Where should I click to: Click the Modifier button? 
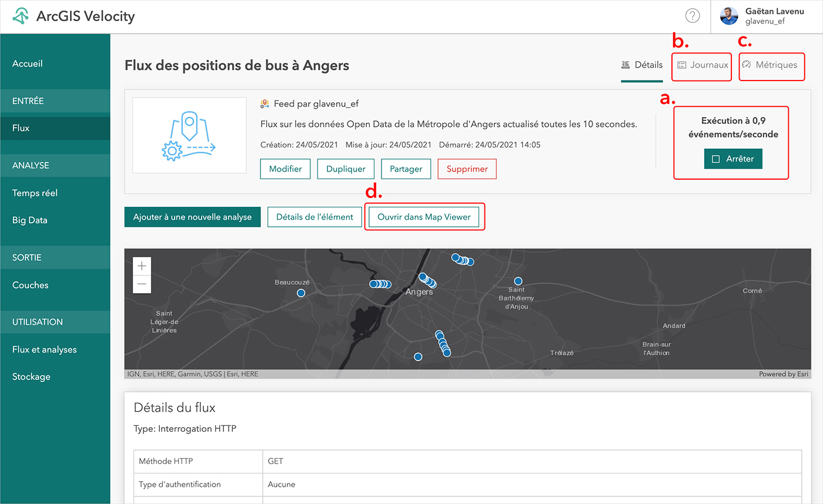(285, 169)
